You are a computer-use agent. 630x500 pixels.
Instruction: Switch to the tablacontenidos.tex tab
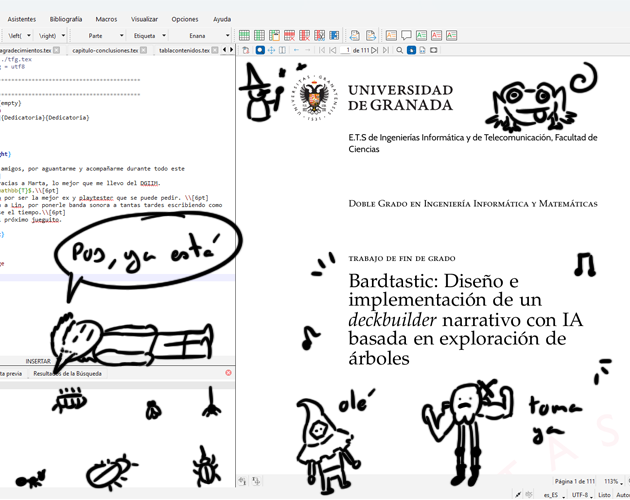coord(184,50)
